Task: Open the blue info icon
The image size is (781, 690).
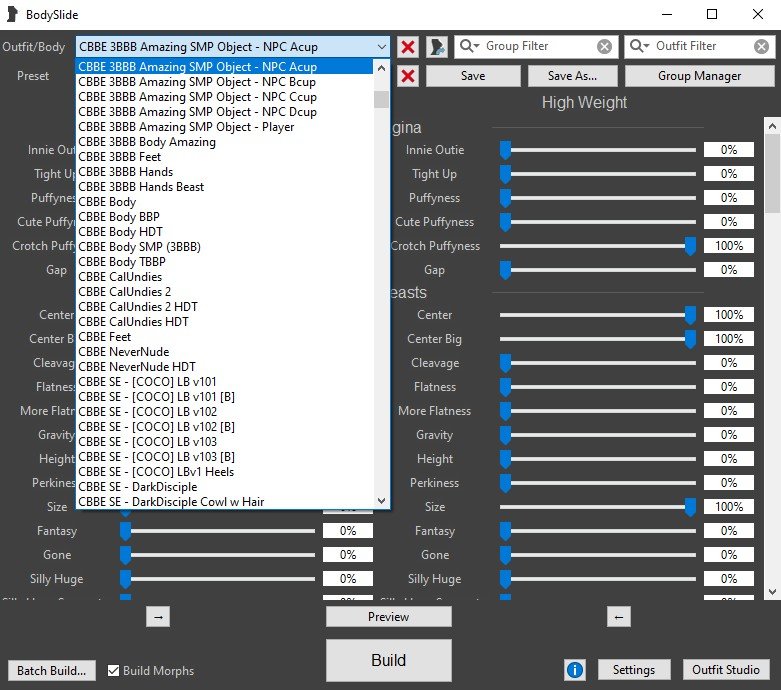Action: [x=574, y=670]
